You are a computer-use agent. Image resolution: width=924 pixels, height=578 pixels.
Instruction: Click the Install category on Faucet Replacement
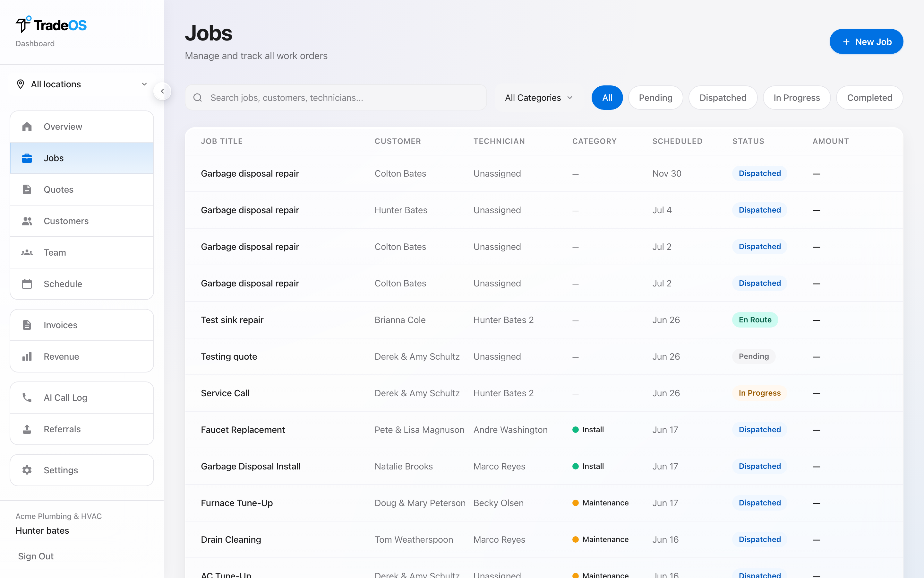click(x=588, y=430)
